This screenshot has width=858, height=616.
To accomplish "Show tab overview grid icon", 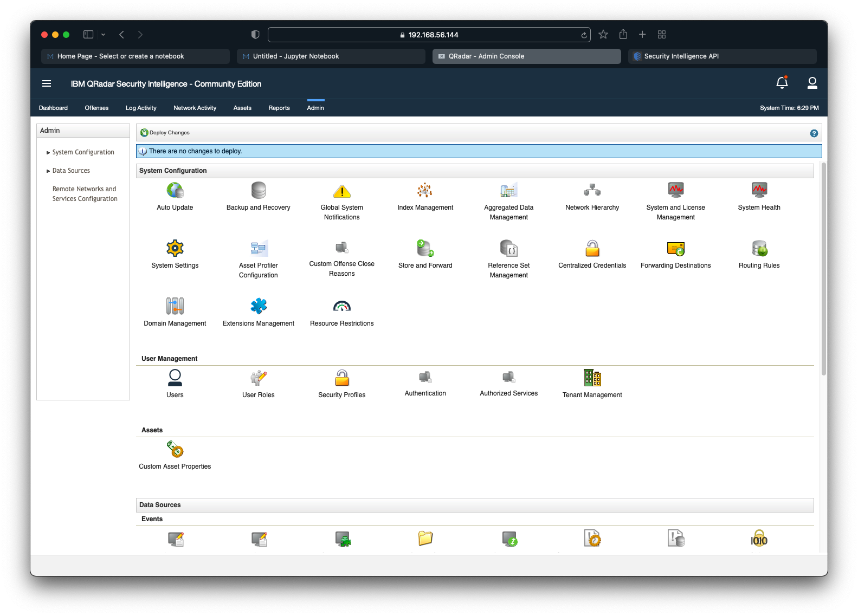I will [662, 35].
